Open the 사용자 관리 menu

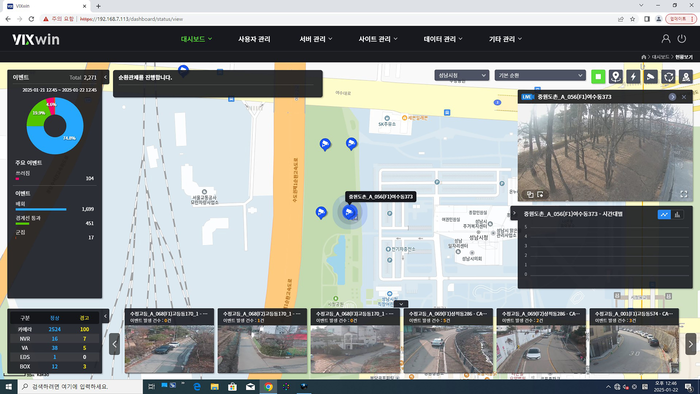click(254, 39)
